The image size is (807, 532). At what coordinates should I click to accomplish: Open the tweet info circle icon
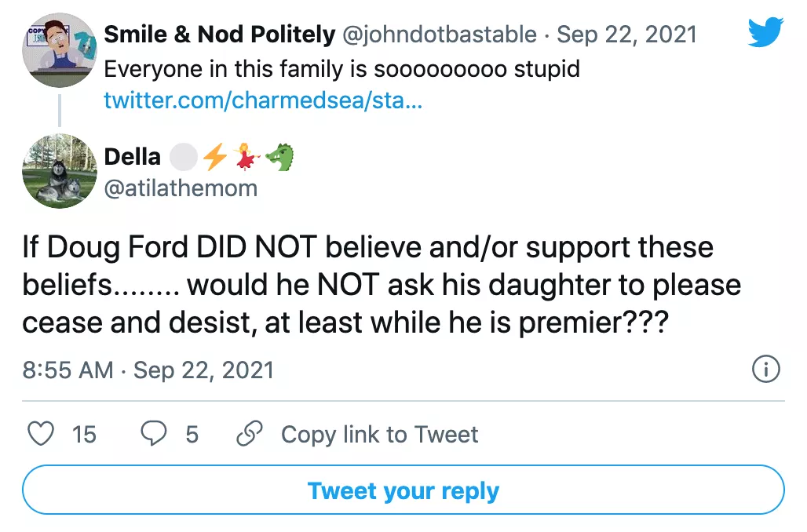tap(765, 369)
